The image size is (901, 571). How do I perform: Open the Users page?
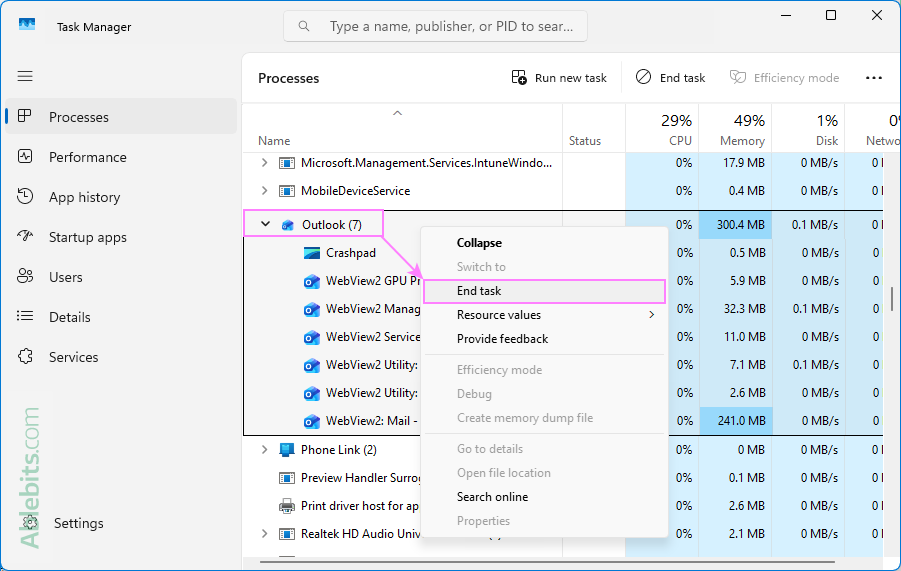(121, 277)
